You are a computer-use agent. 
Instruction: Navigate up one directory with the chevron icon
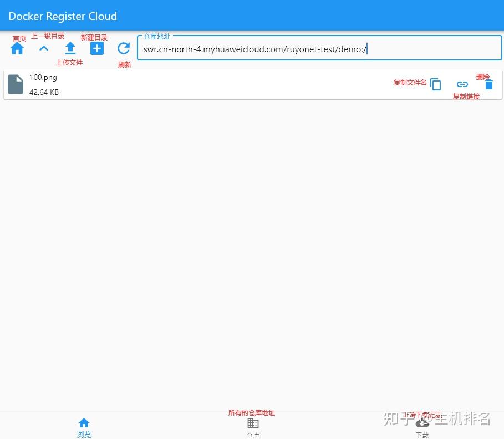tap(43, 48)
